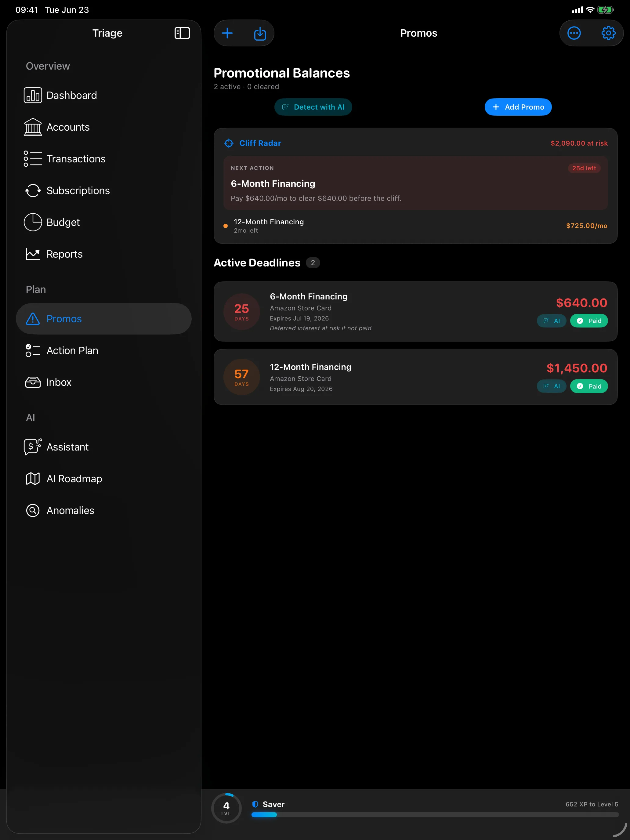
Task: Open Budget sidebar item
Action: tap(104, 222)
